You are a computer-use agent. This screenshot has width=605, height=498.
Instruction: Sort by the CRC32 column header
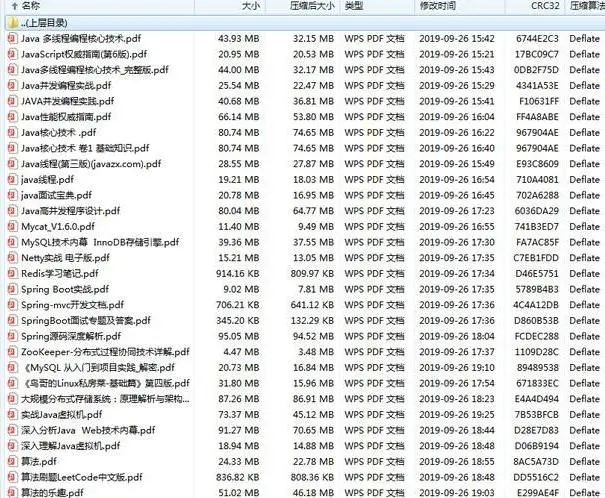click(x=545, y=6)
